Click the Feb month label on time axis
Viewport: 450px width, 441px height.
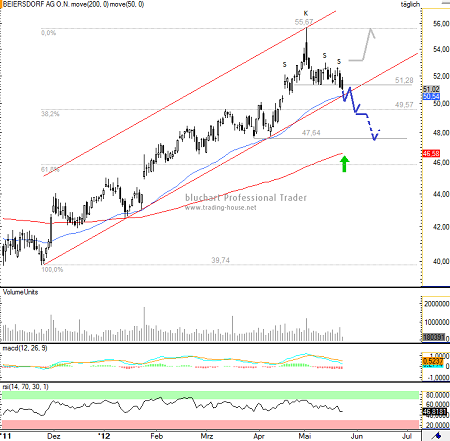(156, 436)
